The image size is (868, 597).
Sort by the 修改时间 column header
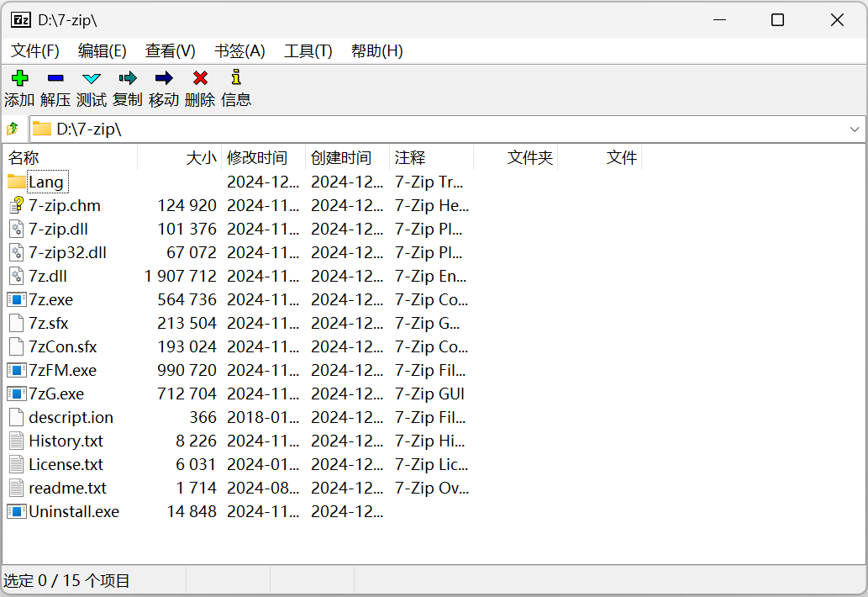click(264, 158)
